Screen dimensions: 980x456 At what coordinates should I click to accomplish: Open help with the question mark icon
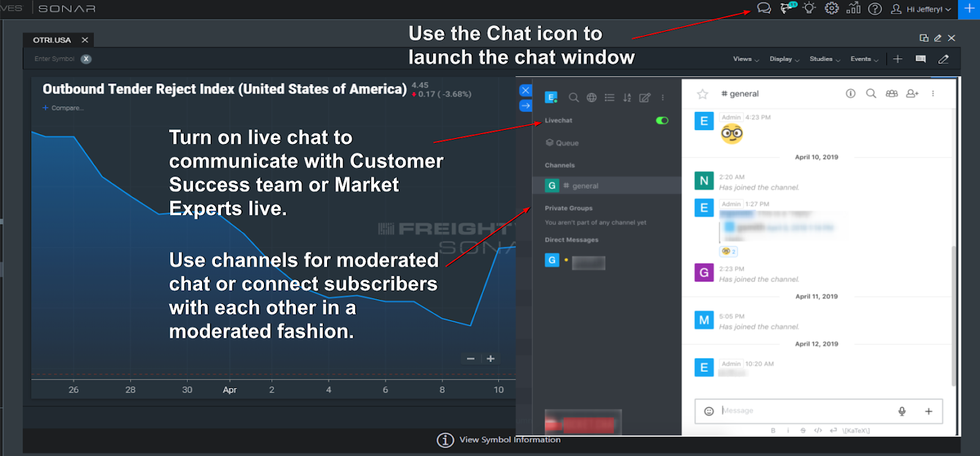pyautogui.click(x=875, y=9)
